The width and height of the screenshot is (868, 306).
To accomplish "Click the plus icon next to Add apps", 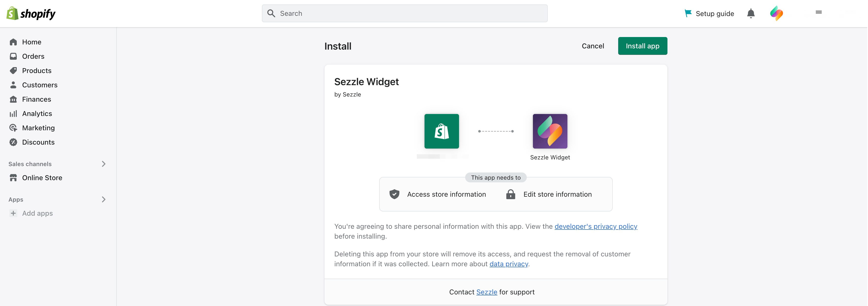I will click(13, 213).
